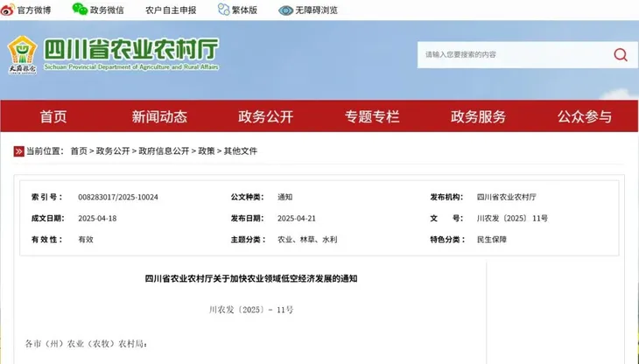Click the 政策 breadcrumb link
This screenshot has width=639, height=364.
(x=207, y=150)
